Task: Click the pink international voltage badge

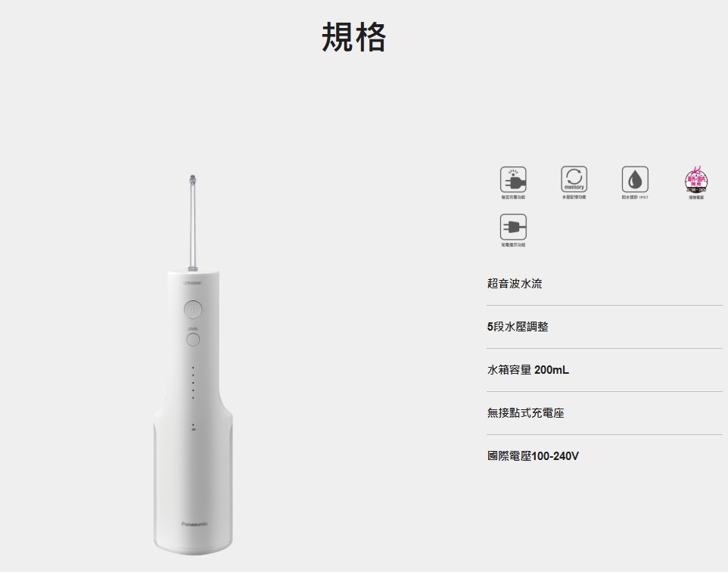Action: click(696, 179)
